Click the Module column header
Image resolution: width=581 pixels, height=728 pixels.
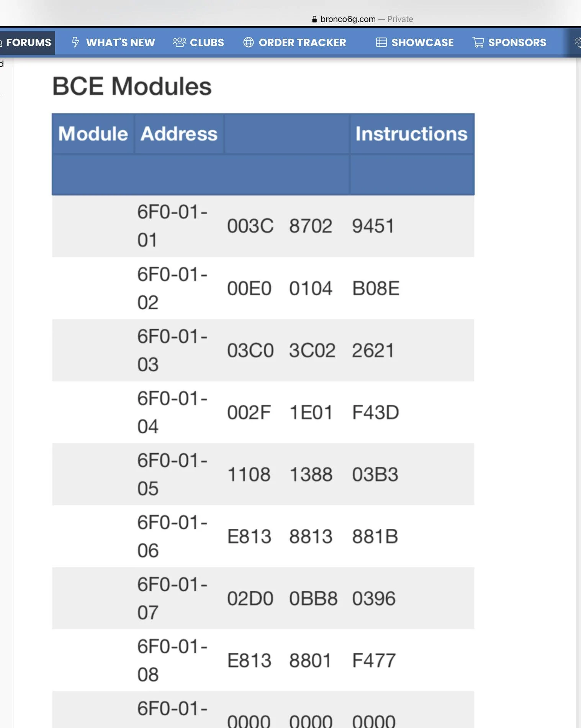tap(93, 134)
